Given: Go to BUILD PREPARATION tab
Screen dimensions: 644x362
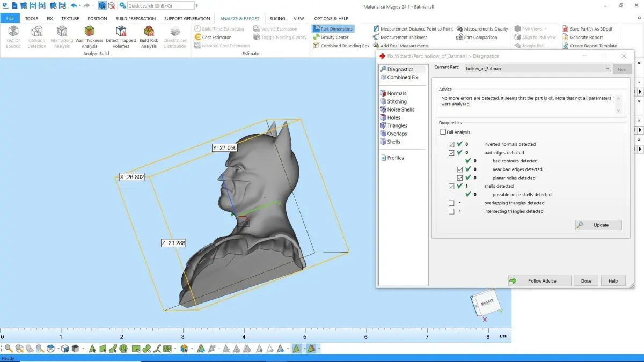Looking at the screenshot, I should click(136, 18).
